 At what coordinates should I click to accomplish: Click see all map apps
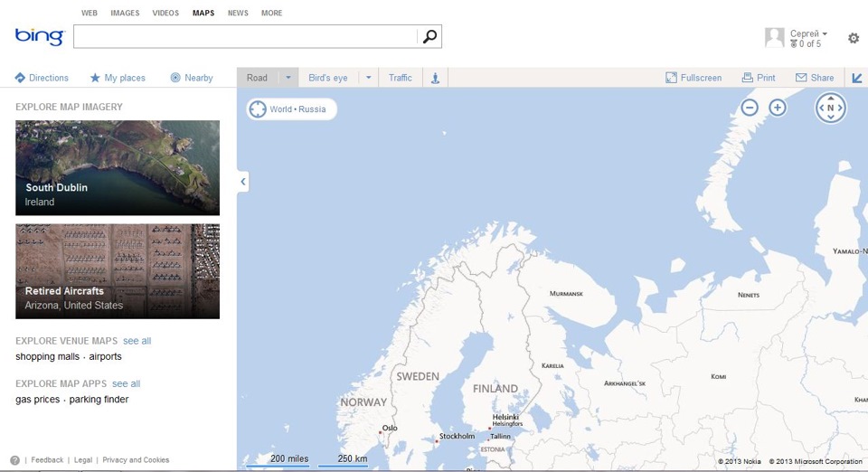tap(127, 383)
